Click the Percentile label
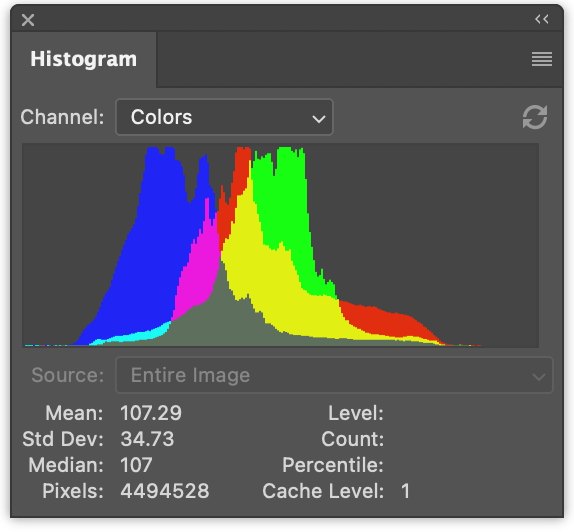This screenshot has width=574, height=532. pyautogui.click(x=333, y=465)
